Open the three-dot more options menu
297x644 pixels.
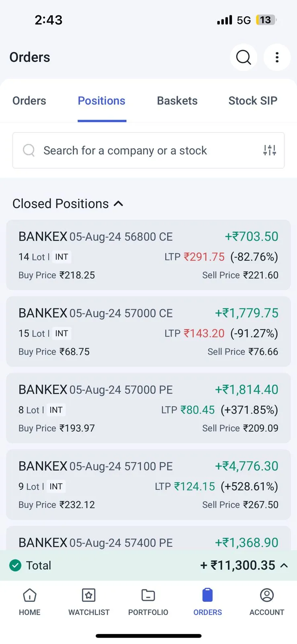277,58
